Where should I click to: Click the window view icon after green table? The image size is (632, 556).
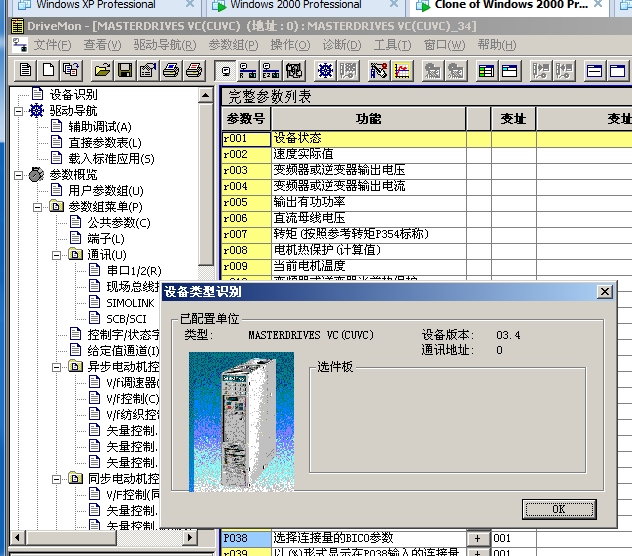[x=509, y=71]
